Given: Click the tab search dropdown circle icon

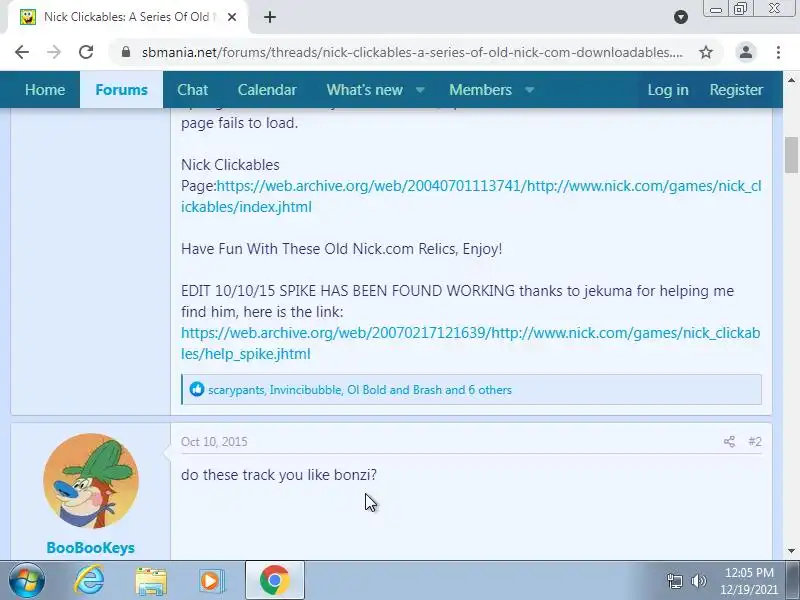Looking at the screenshot, I should (x=681, y=17).
